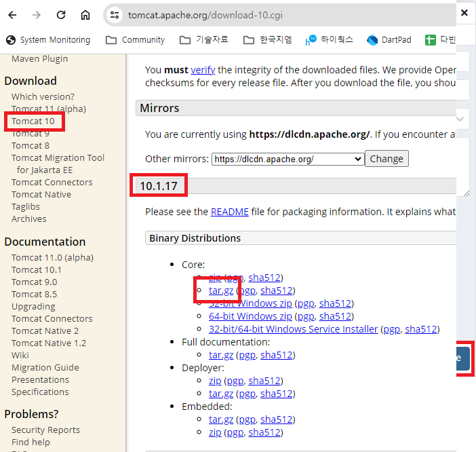This screenshot has height=452, width=476.
Task: Download Full documentation tar.gz
Action: tap(221, 355)
